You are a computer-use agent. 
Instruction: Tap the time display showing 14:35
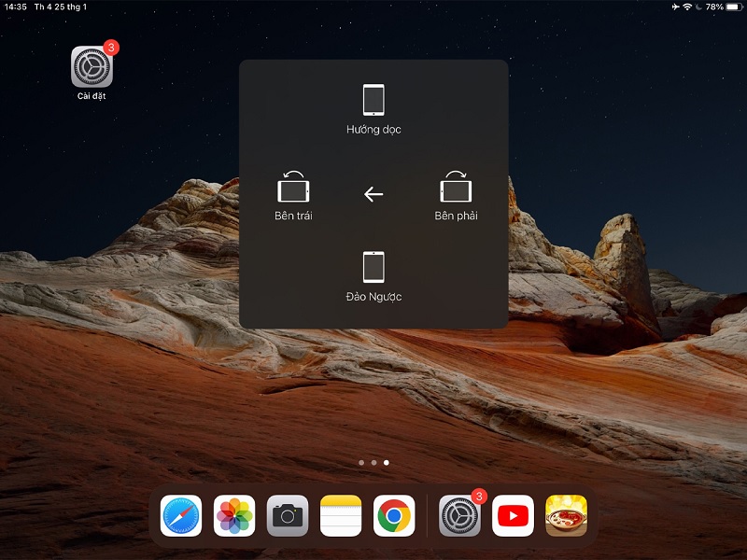pyautogui.click(x=15, y=7)
